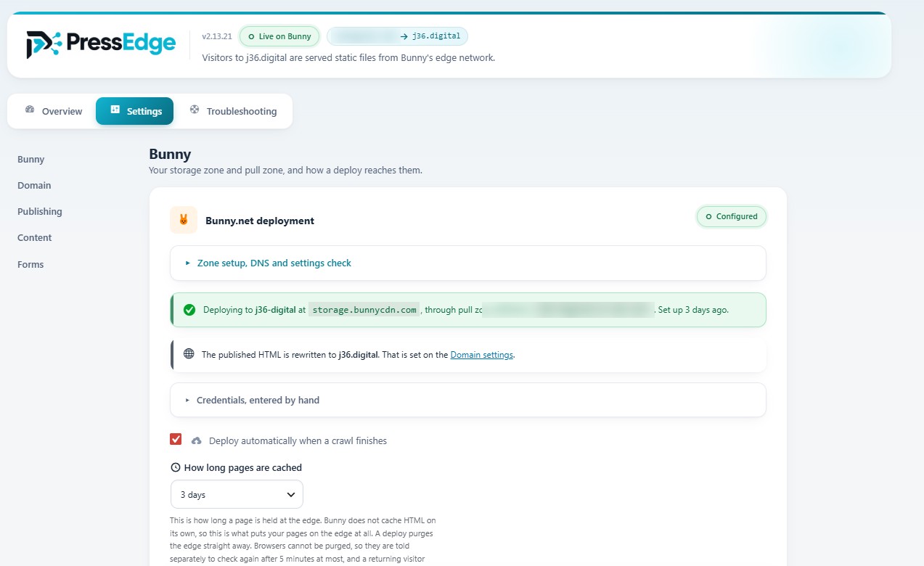
Task: Click the PressEdge logo
Action: 101,44
